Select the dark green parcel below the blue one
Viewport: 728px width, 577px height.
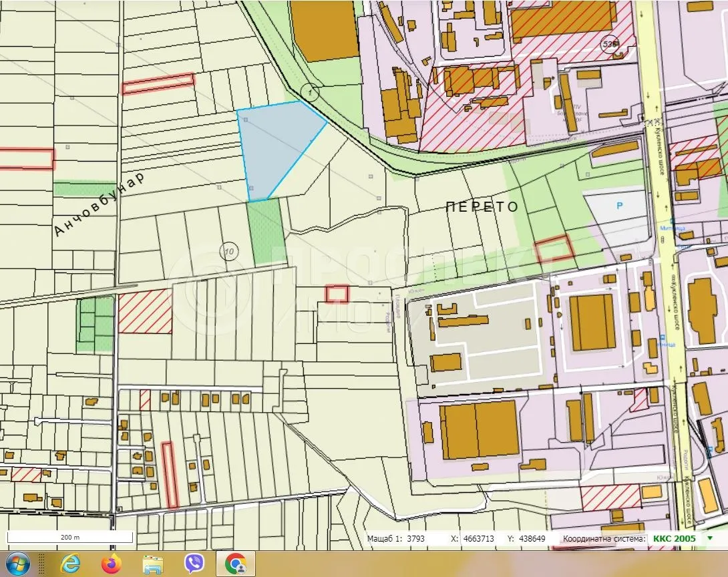(x=266, y=230)
